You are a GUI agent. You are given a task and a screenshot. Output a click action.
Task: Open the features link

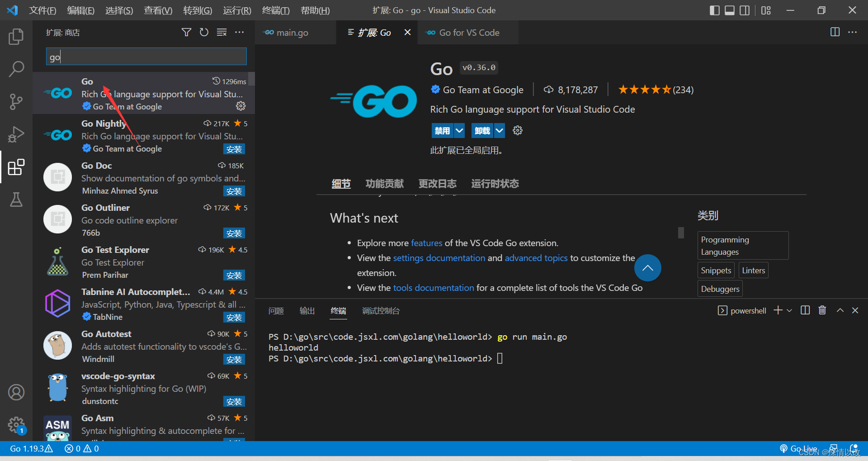[x=426, y=243]
